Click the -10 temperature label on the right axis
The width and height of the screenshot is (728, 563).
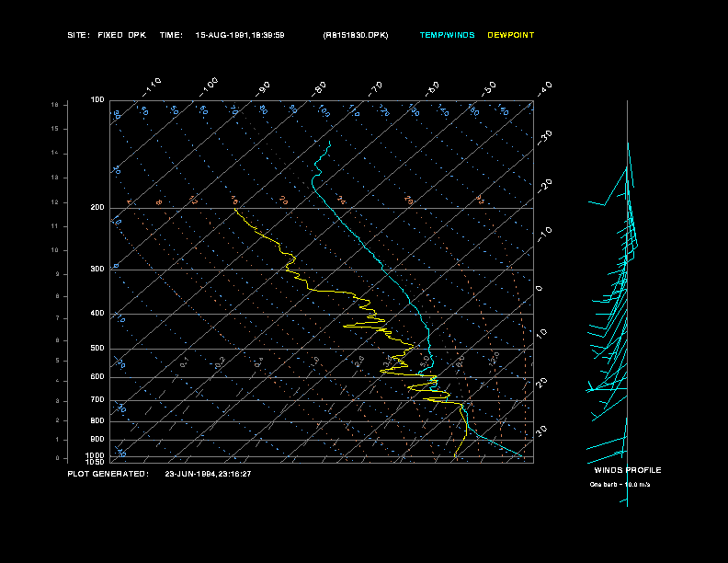pyautogui.click(x=545, y=235)
